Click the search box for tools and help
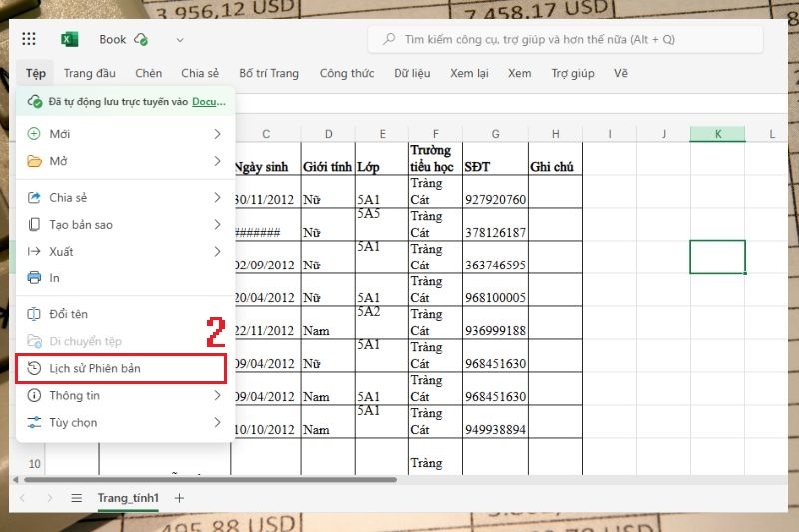The width and height of the screenshot is (799, 532). click(x=565, y=39)
